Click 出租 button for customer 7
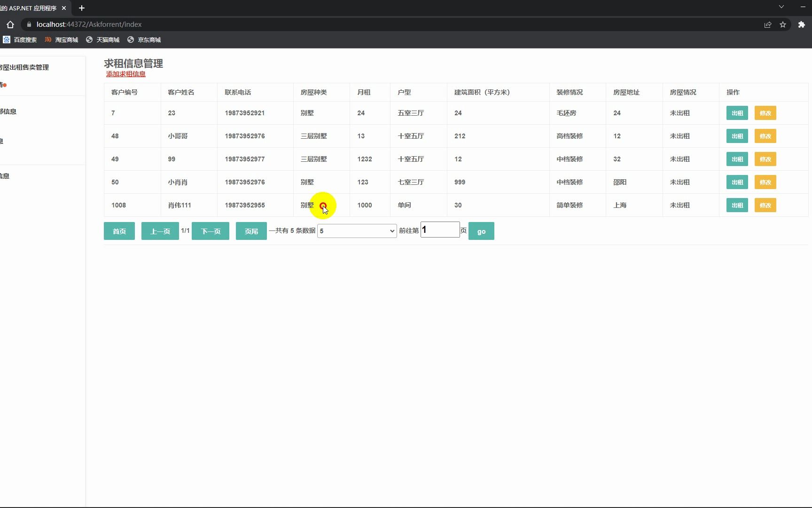 point(737,113)
